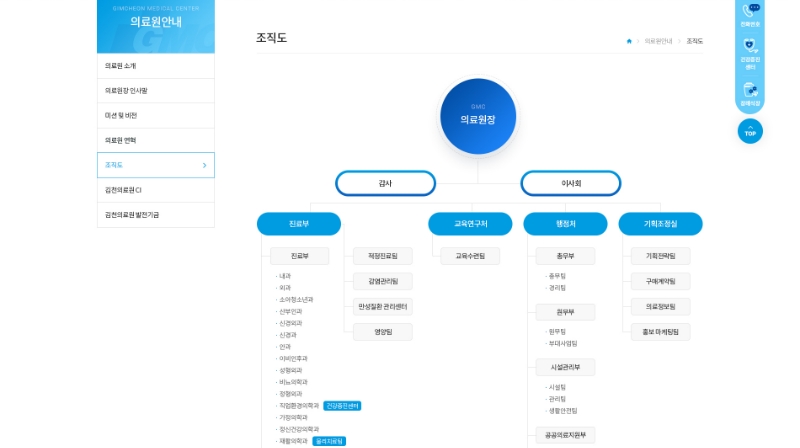Click the 기획조정실 department node
Viewport: 800px width, 448px height.
[660, 224]
